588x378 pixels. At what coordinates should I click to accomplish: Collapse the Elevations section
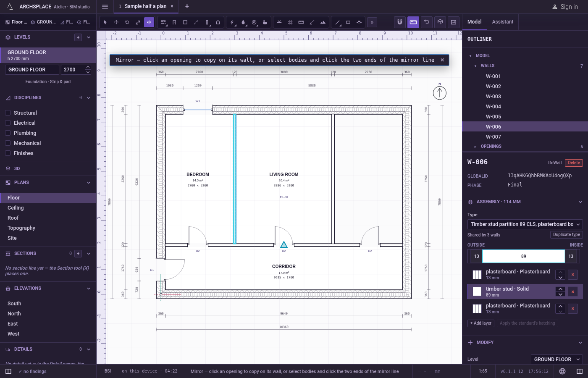point(89,289)
